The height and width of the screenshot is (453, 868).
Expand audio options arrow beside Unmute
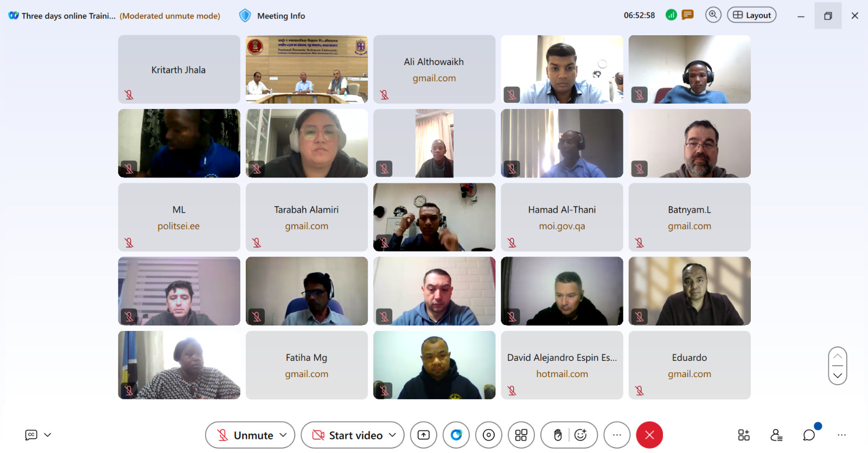(x=283, y=435)
